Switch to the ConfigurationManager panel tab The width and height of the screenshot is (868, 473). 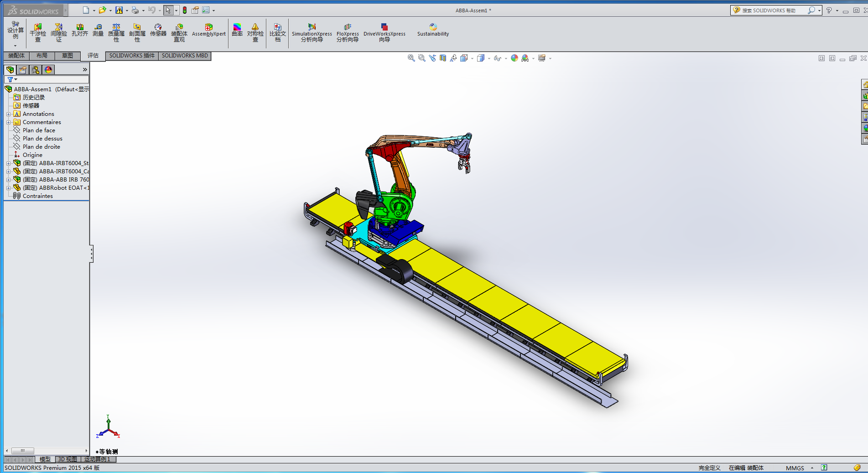[x=35, y=70]
